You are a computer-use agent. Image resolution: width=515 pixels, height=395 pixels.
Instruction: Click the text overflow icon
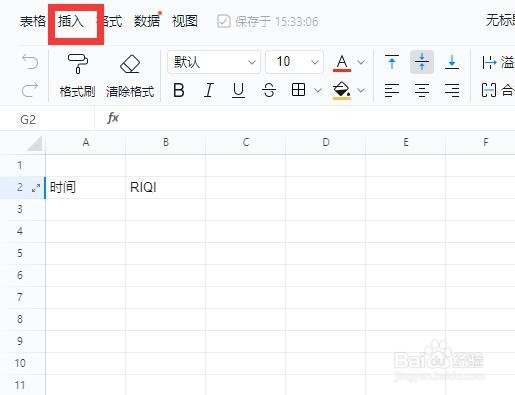[x=489, y=62]
